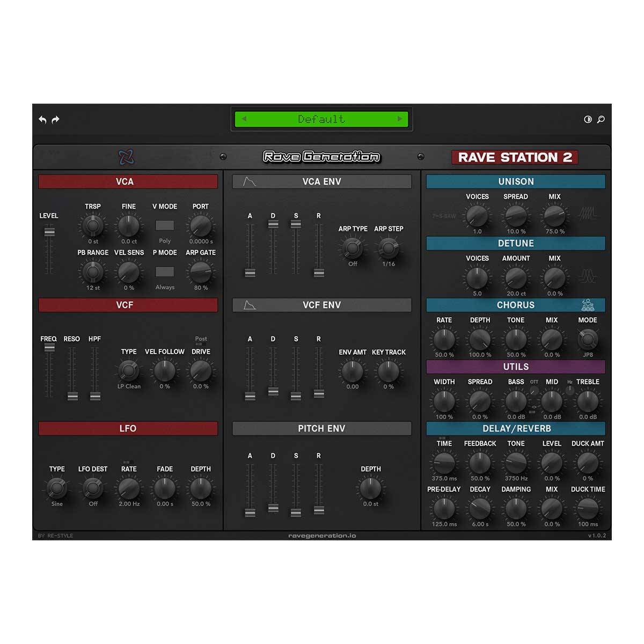Click the Unison sawtooth waveform icon
The width and height of the screenshot is (644, 644).
coord(588,214)
